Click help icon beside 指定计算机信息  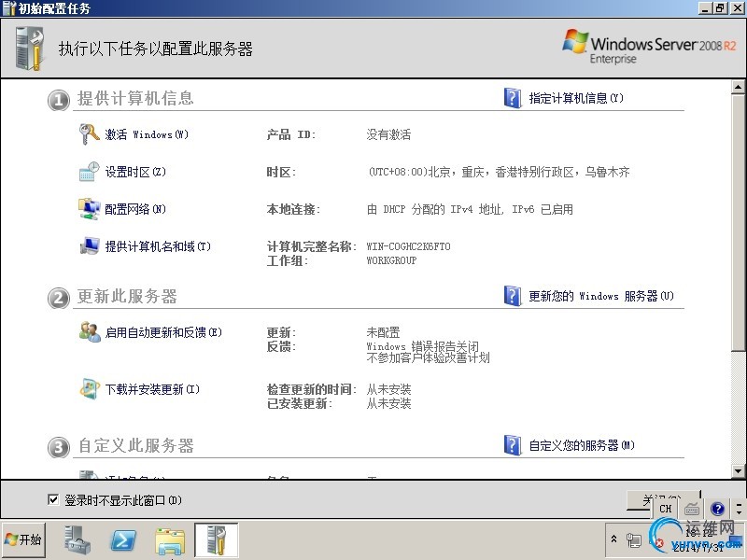(513, 98)
